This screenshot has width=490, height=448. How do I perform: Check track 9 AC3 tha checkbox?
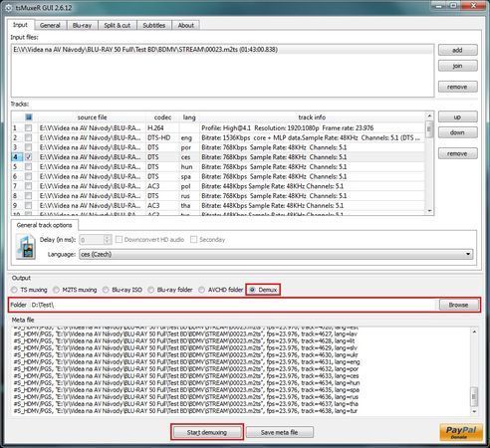click(x=29, y=205)
